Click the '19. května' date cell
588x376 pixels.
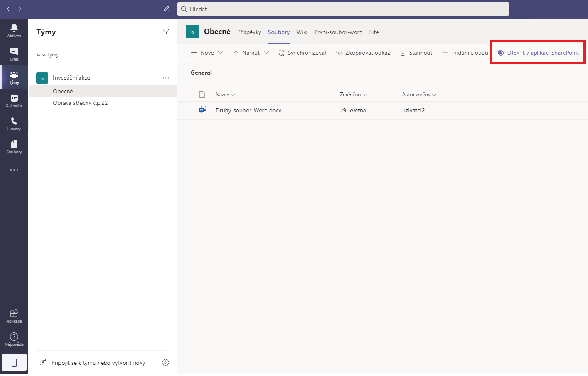353,110
